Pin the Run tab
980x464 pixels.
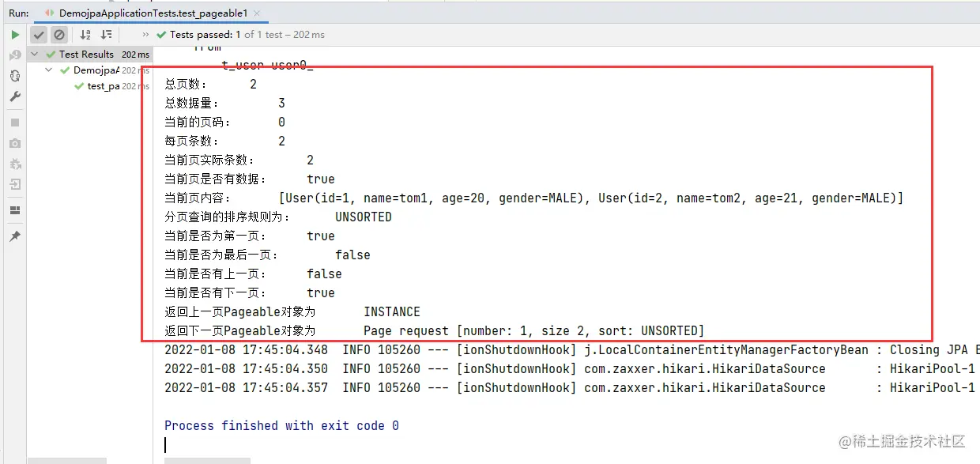click(x=15, y=236)
